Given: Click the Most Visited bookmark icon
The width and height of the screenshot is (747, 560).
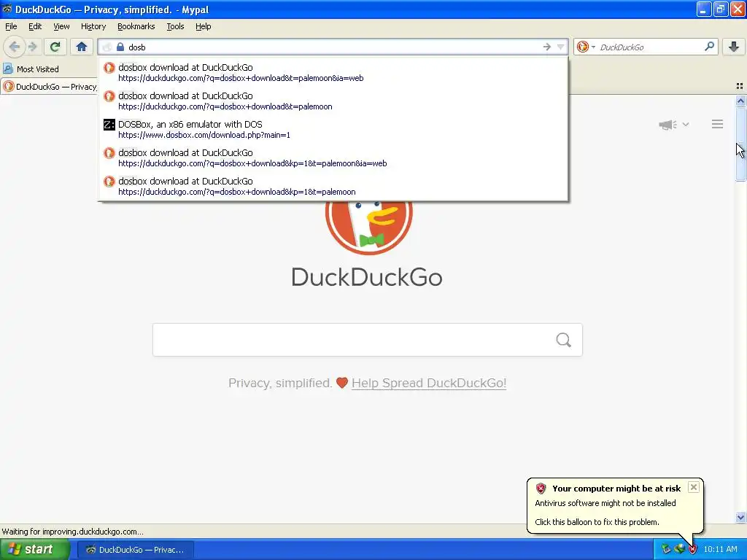Looking at the screenshot, I should pos(7,69).
